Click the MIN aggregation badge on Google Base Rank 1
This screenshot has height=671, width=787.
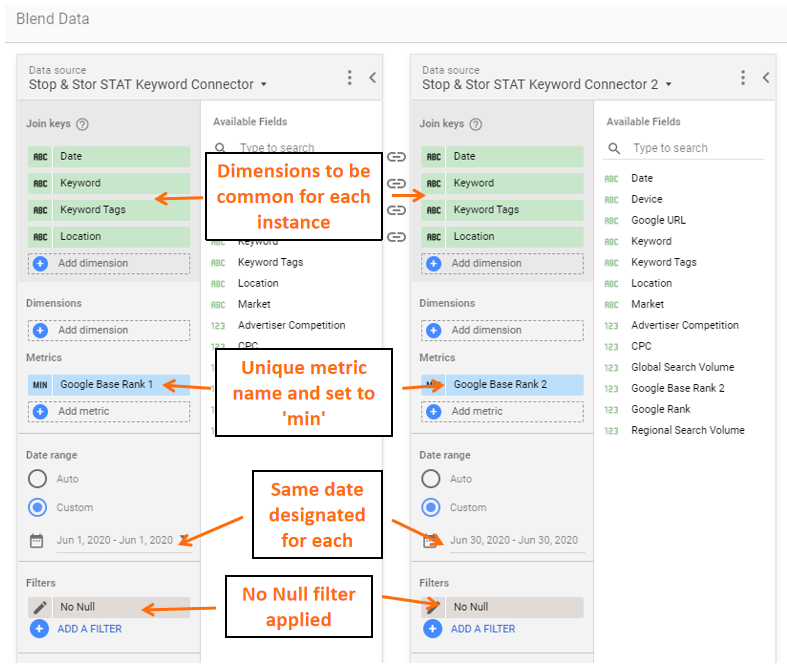[40, 385]
